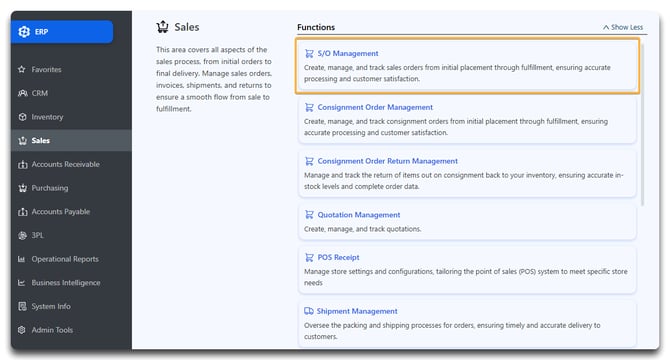Screen dimensions: 670x360
Task: Go to Accounts Payable section
Action: pyautogui.click(x=61, y=212)
